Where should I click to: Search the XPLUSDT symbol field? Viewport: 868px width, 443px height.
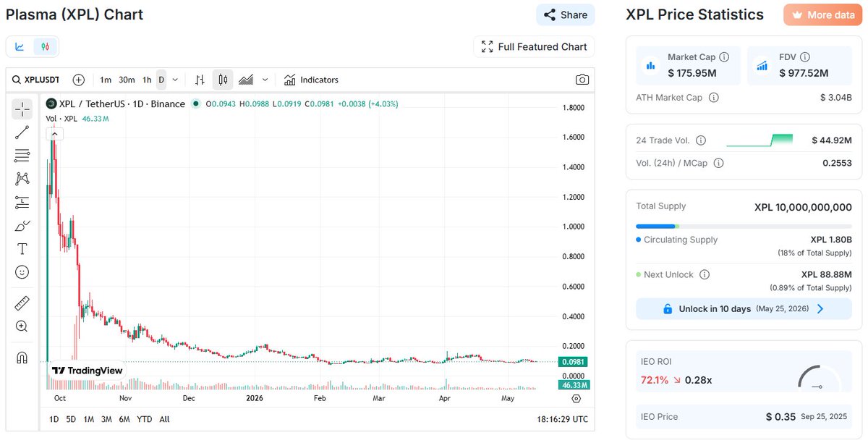click(37, 80)
